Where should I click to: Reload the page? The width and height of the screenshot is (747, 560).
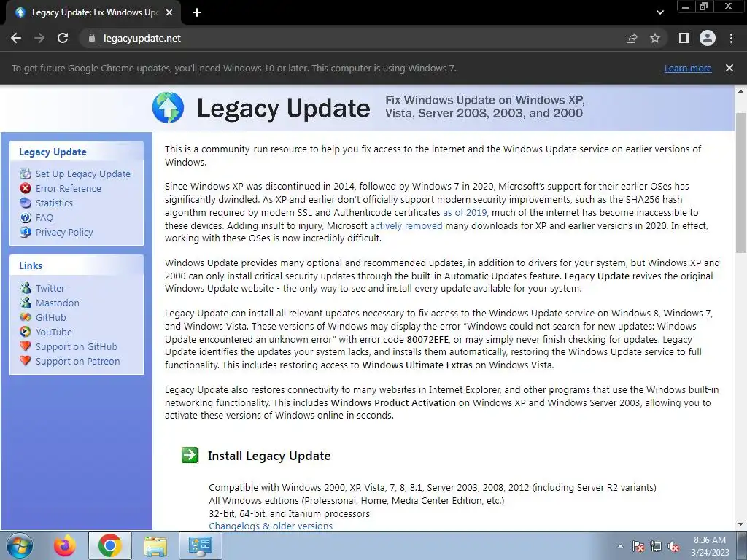[63, 38]
